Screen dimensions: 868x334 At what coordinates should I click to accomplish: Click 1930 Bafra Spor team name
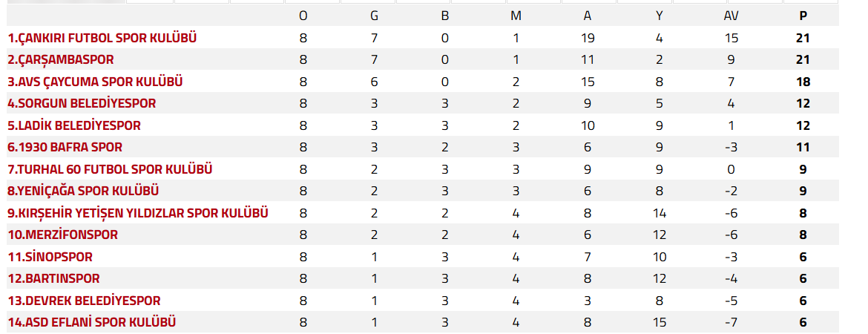click(65, 147)
